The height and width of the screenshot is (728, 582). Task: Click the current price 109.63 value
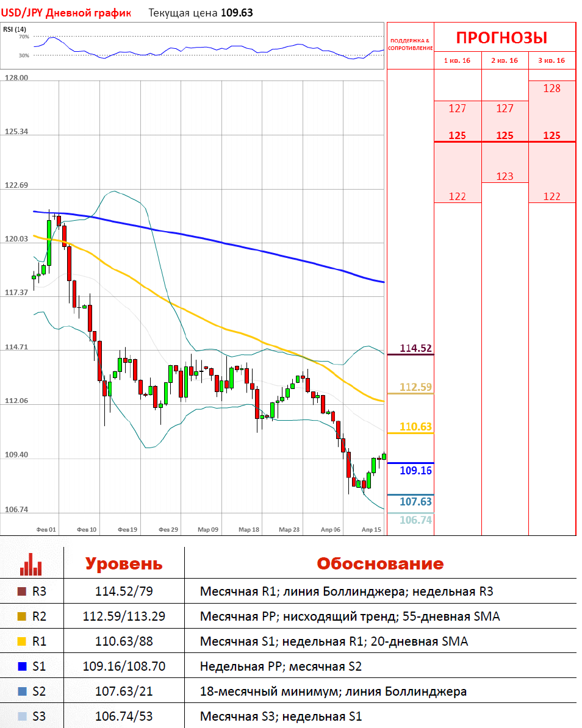(x=237, y=13)
